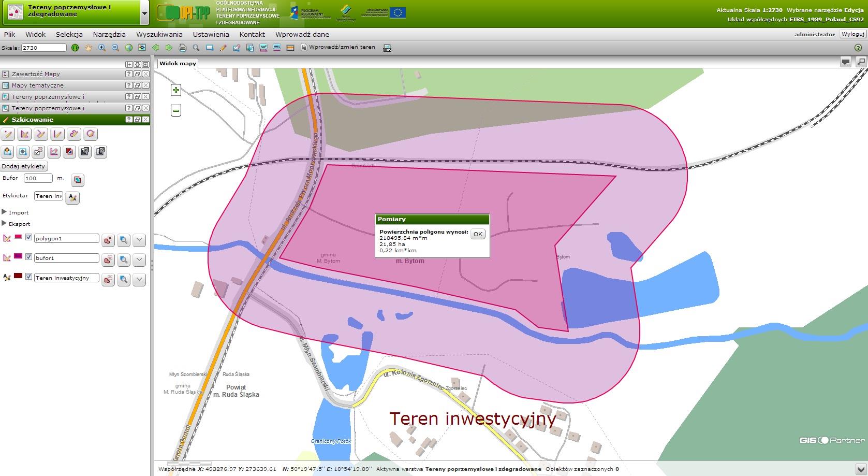Delete the polygon1 sketch
The height and width of the screenshot is (476, 868).
(x=108, y=240)
